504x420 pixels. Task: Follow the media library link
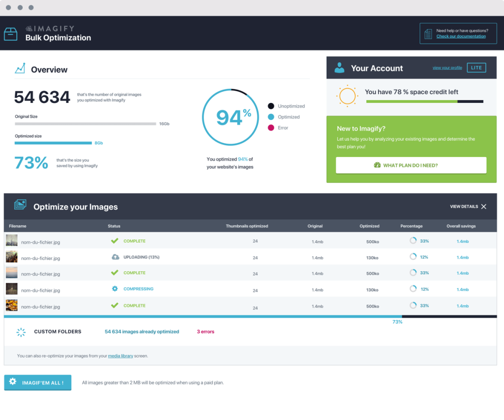click(120, 355)
